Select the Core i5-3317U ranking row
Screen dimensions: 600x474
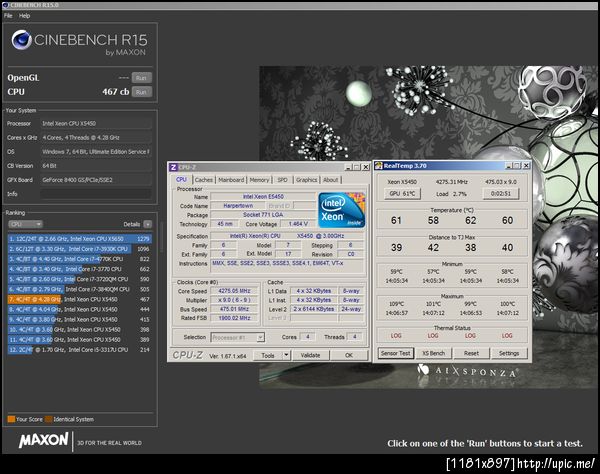pos(80,350)
